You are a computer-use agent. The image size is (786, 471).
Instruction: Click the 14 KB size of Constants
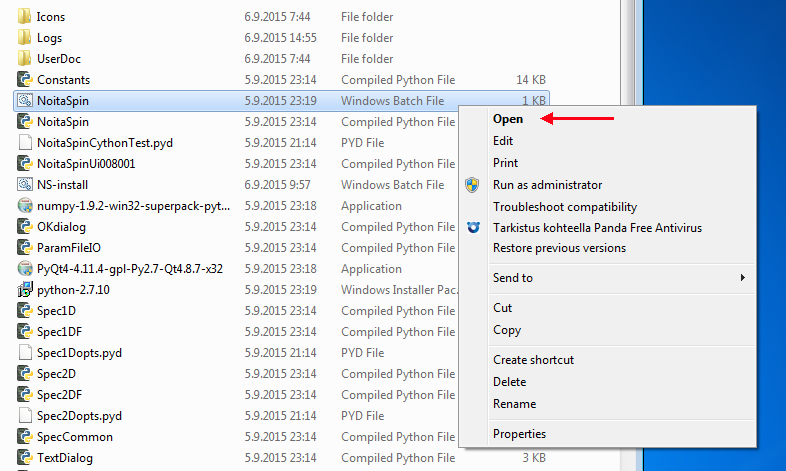[x=531, y=80]
